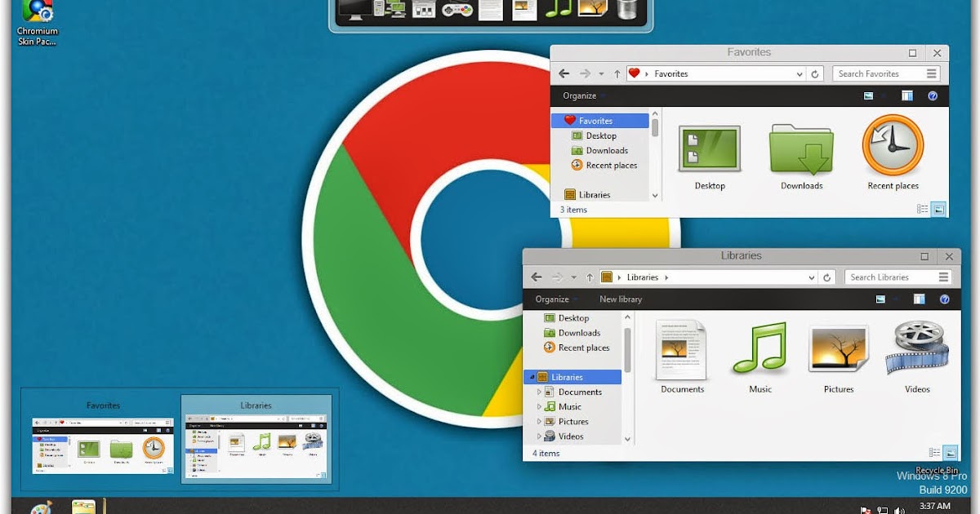The image size is (980, 514).
Task: Open the large Desktop icon in Favorites
Action: 709,148
